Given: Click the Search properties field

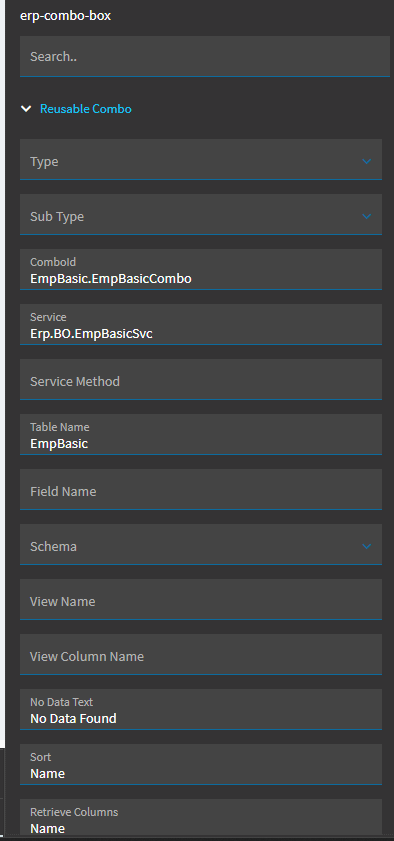Looking at the screenshot, I should [x=205, y=56].
